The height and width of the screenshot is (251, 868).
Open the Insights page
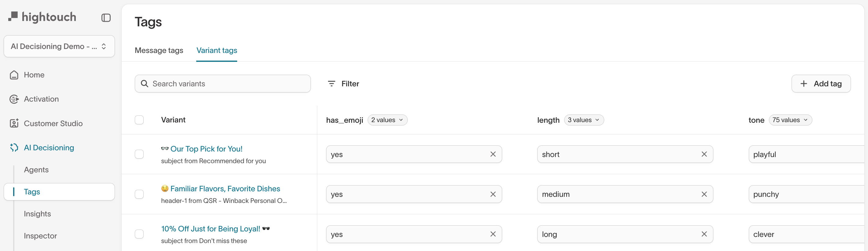point(37,214)
